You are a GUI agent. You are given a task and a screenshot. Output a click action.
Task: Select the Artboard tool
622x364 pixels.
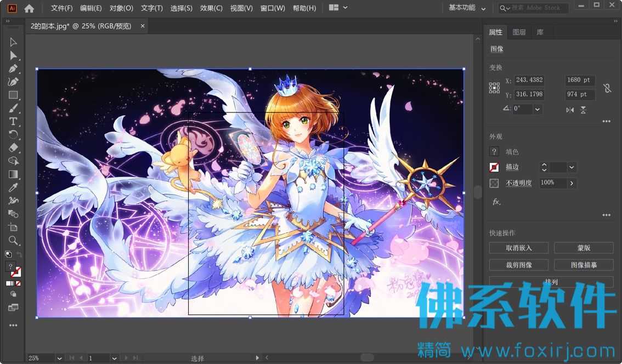(13, 227)
